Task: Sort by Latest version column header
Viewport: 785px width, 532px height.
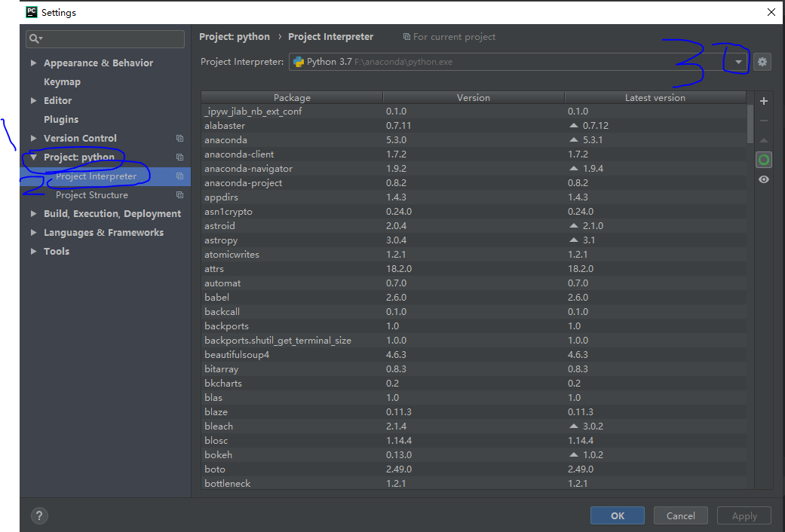Action: click(655, 98)
